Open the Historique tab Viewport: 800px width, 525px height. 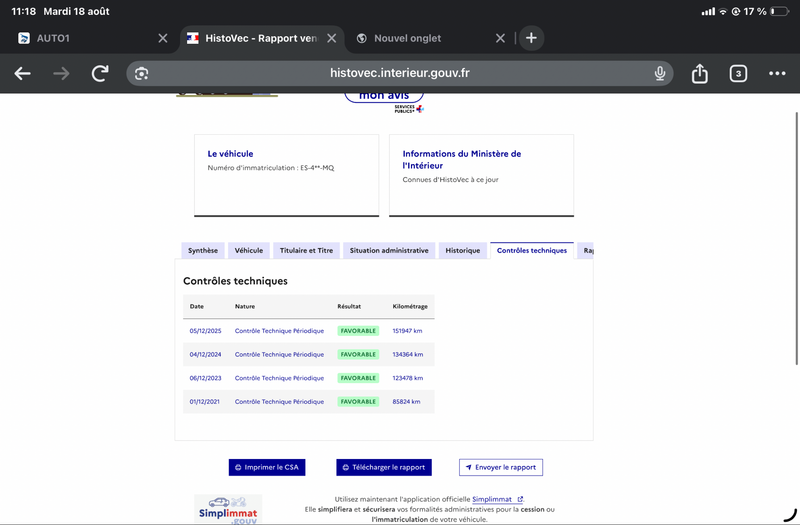click(x=462, y=251)
